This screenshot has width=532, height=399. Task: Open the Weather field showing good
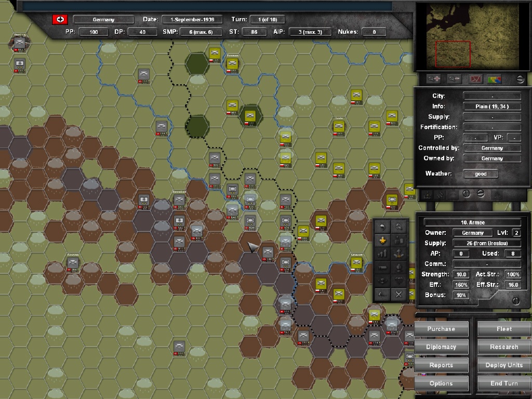[481, 174]
